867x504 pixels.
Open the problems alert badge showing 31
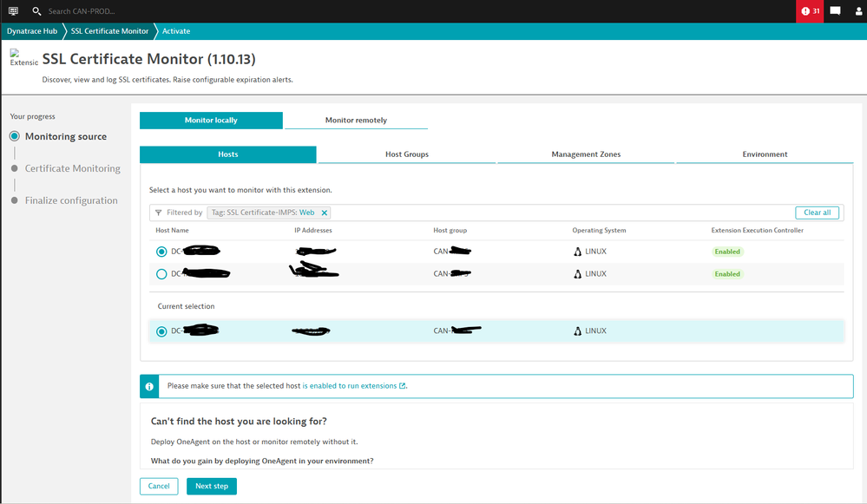pos(810,11)
